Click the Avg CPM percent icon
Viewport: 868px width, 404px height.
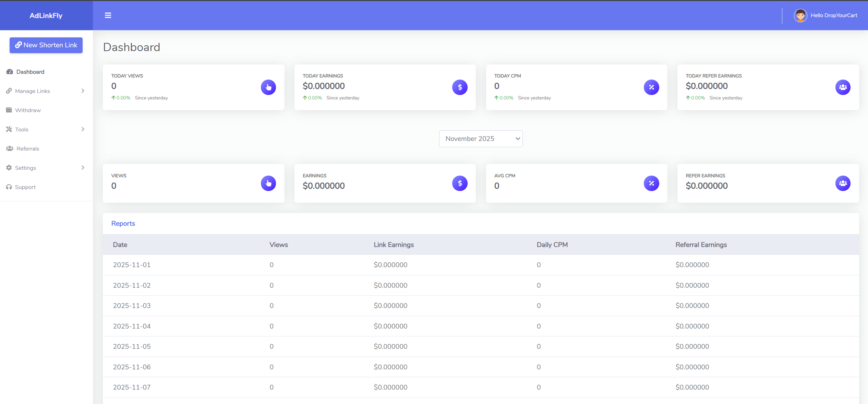click(x=651, y=183)
